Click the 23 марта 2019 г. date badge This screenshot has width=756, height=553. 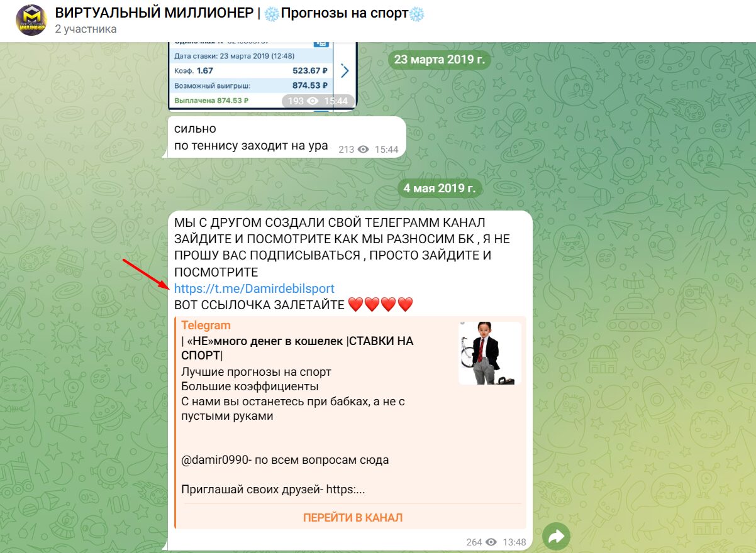(440, 60)
